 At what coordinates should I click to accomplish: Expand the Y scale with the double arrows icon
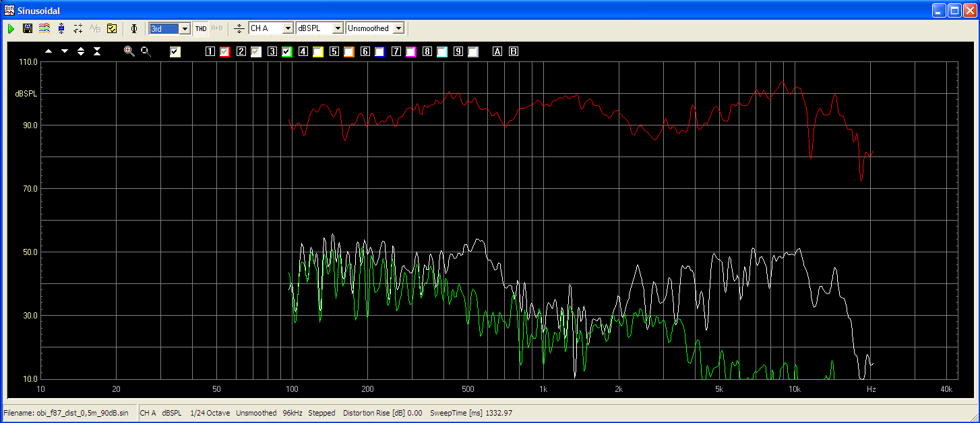(x=81, y=51)
